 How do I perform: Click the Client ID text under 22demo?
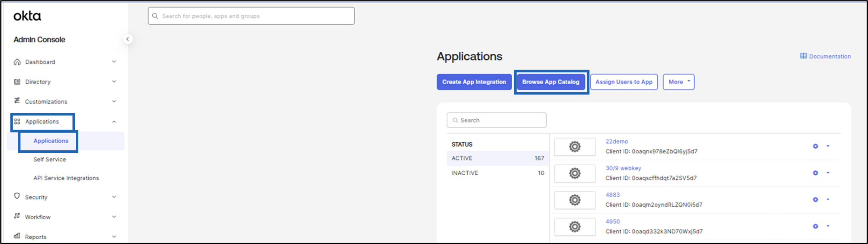click(652, 151)
